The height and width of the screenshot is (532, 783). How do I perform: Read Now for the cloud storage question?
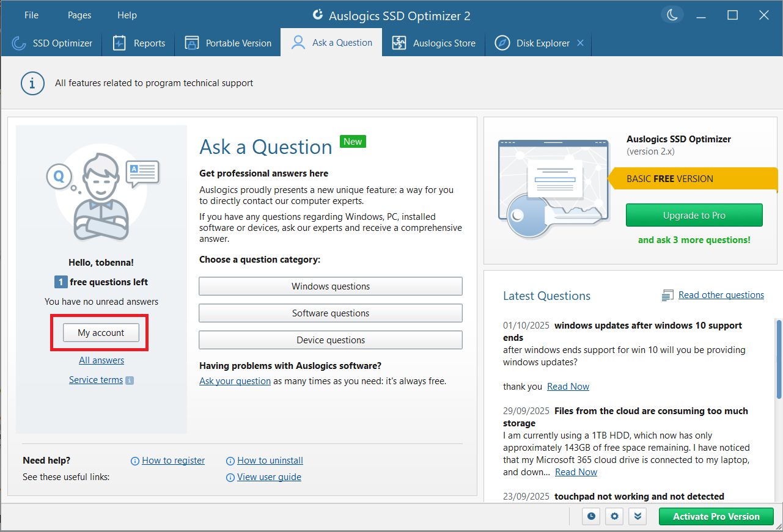click(x=576, y=472)
